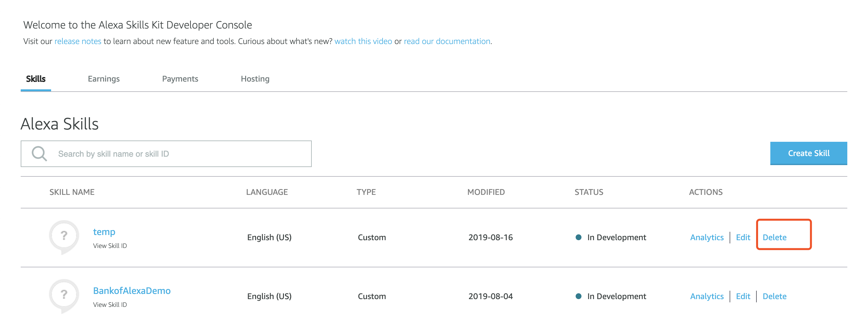This screenshot has width=868, height=325.
Task: View Skill ID for BankofAlexaDemo
Action: 110,305
